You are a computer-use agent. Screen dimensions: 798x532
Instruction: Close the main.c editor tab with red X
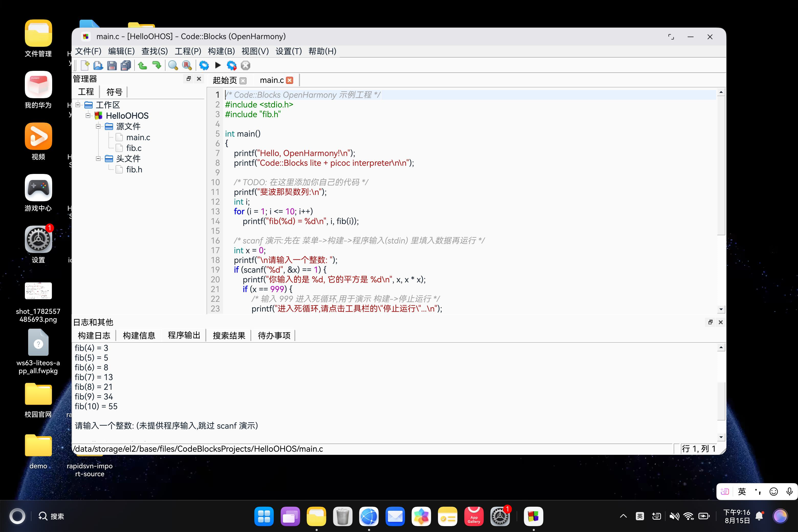point(290,80)
